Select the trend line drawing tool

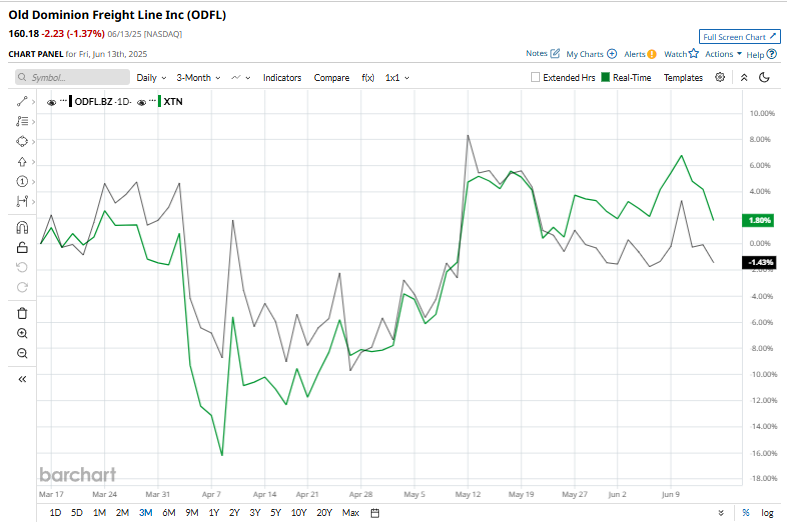coord(22,101)
